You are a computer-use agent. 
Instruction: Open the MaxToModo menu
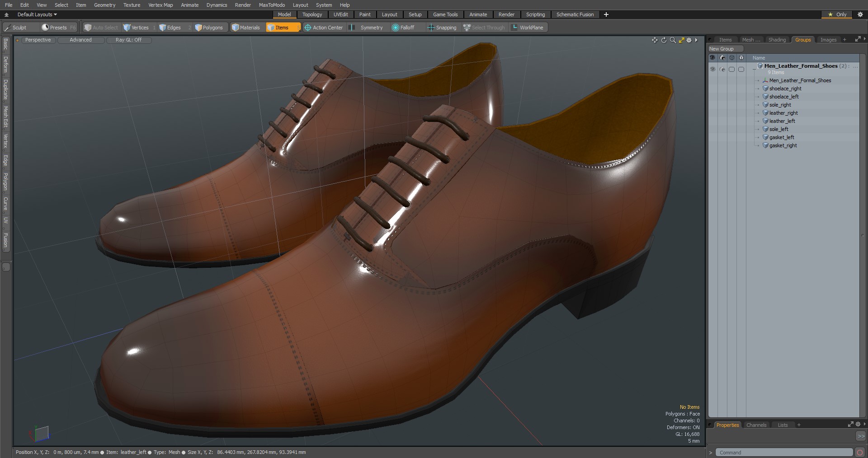click(272, 5)
